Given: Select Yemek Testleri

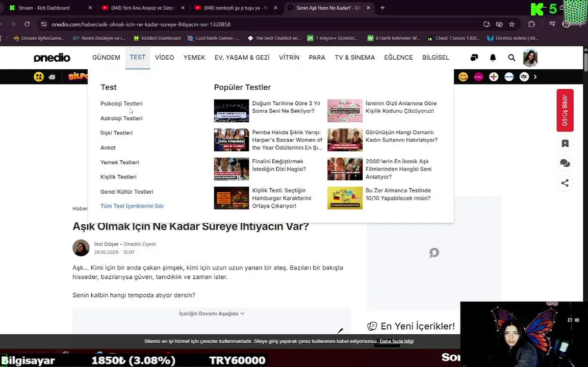Looking at the screenshot, I should point(120,162).
